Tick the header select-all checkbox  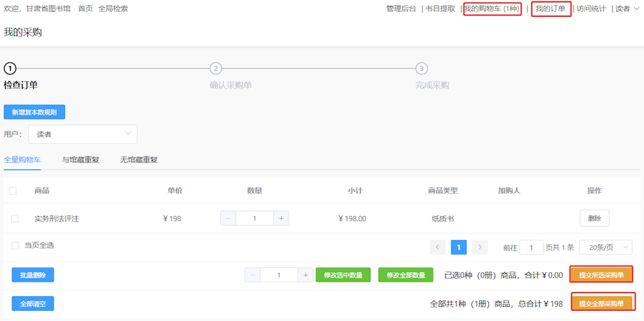tap(13, 191)
